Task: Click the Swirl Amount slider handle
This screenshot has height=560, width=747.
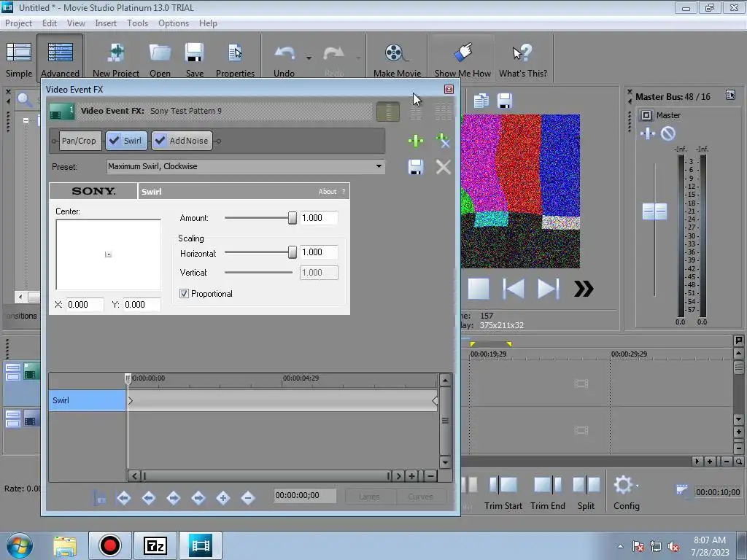Action: [x=292, y=218]
